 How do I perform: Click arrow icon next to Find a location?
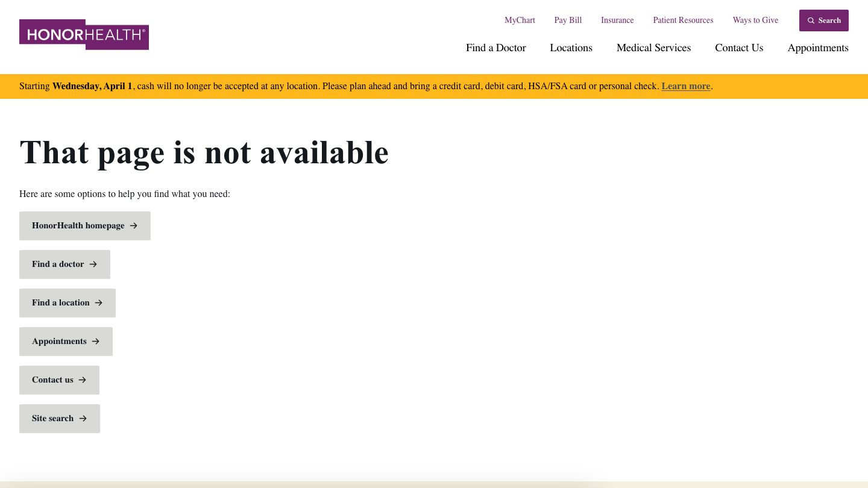(99, 303)
